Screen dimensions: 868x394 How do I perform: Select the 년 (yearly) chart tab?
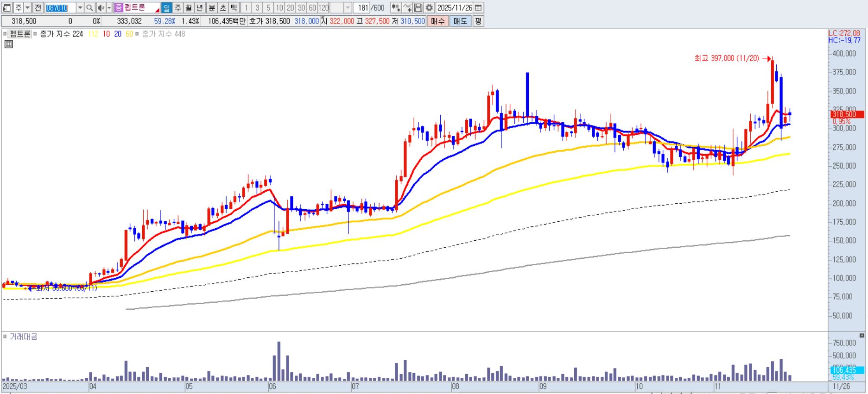pos(199,8)
